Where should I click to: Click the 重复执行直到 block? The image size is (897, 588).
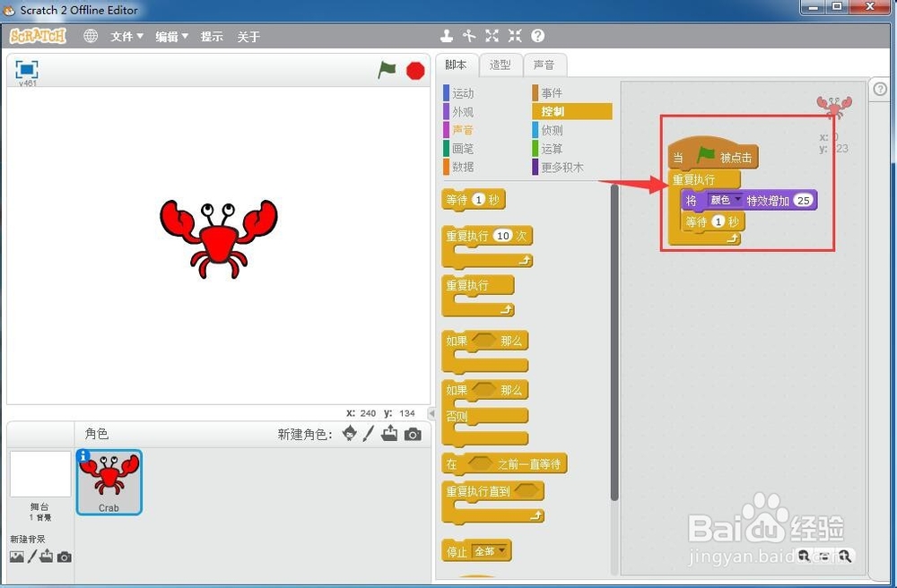tap(493, 502)
